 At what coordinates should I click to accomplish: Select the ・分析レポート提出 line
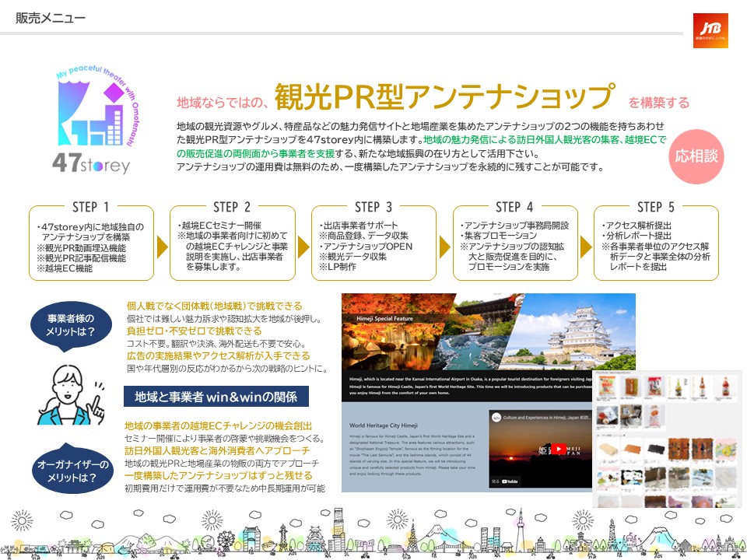[x=637, y=235]
